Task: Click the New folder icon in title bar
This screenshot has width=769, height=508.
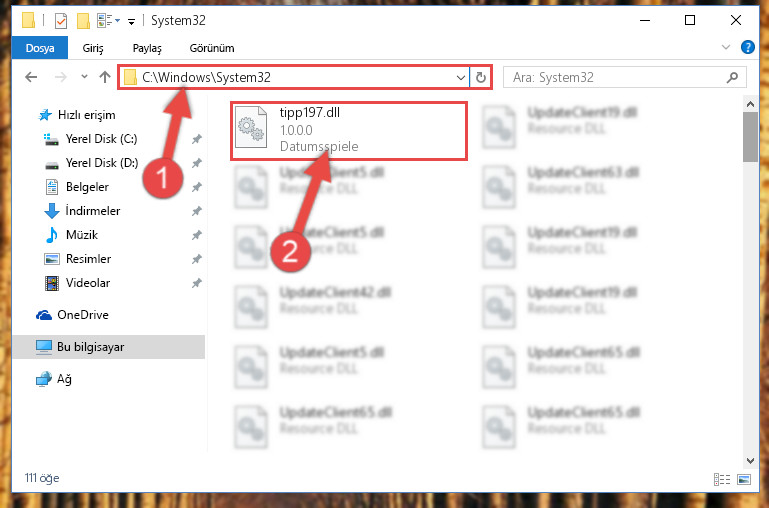Action: (x=83, y=21)
